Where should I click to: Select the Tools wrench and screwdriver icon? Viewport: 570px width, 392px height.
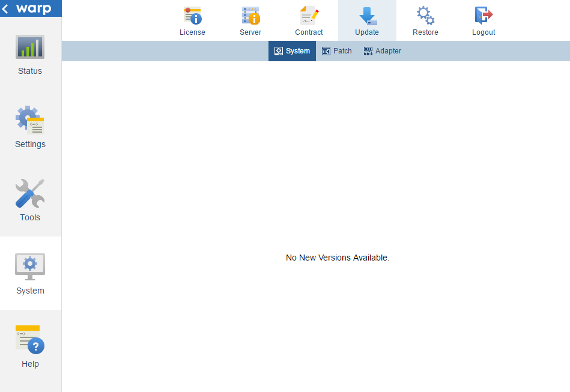click(30, 193)
